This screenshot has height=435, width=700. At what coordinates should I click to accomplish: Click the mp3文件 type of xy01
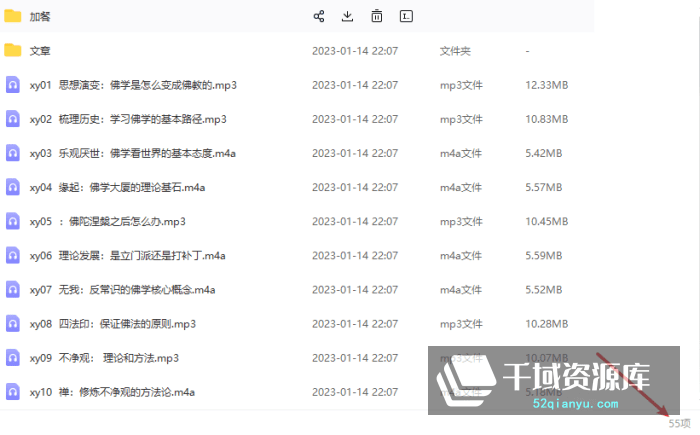(x=461, y=85)
